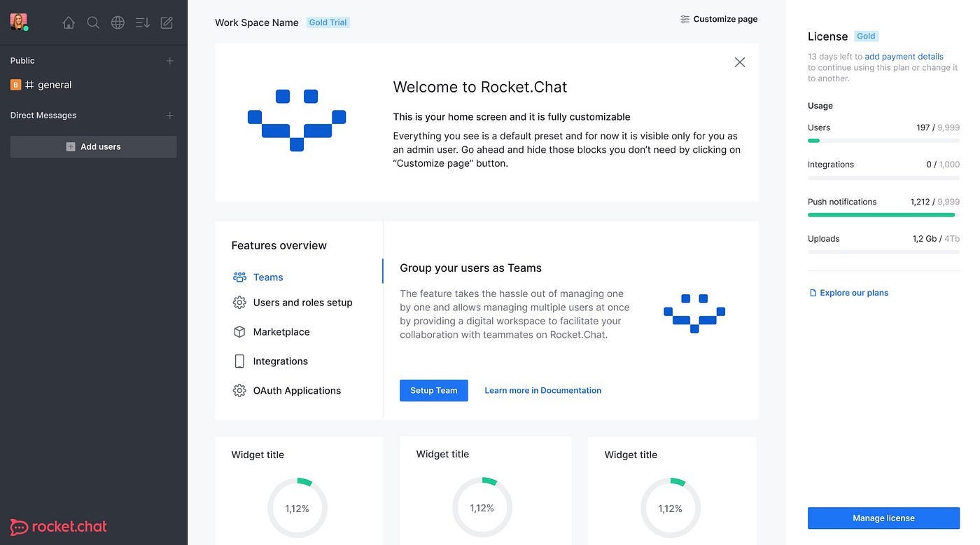Click the middle widget's donut chart
This screenshot has height=545, width=980.
click(x=482, y=508)
